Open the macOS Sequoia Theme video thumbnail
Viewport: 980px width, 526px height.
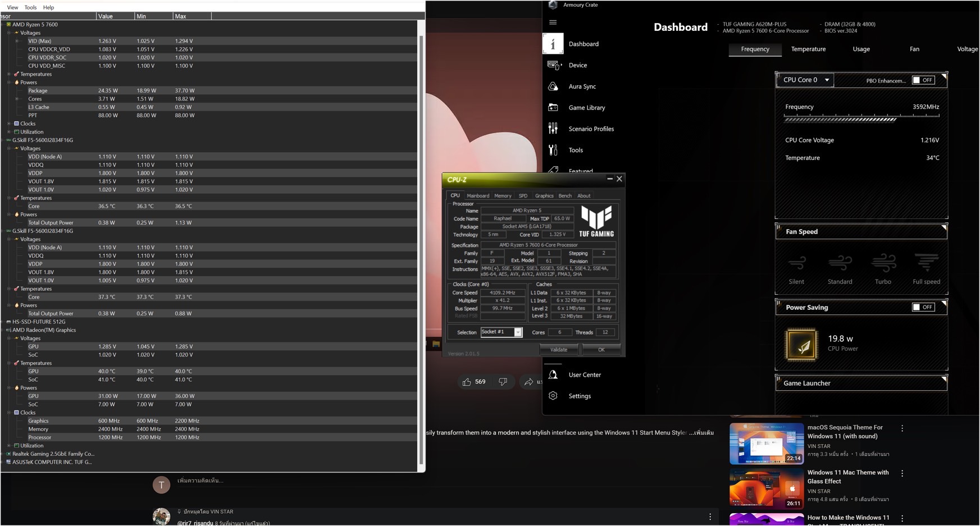767,443
